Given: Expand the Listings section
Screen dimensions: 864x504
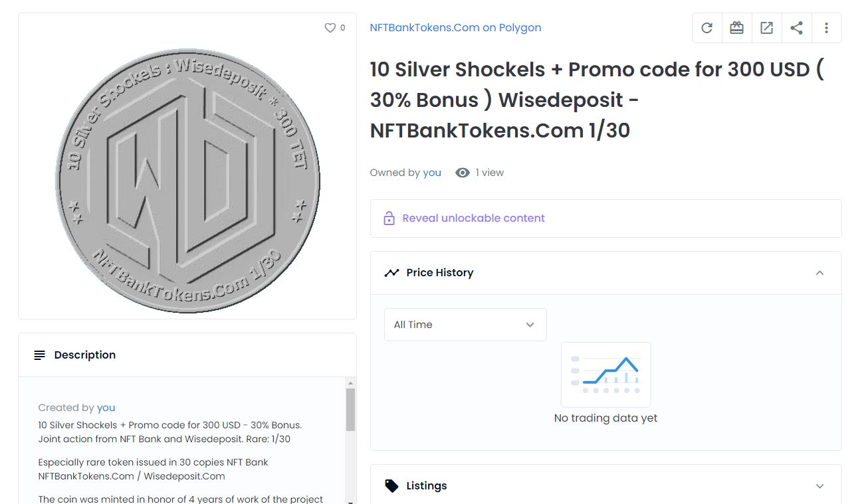Looking at the screenshot, I should pos(819,485).
